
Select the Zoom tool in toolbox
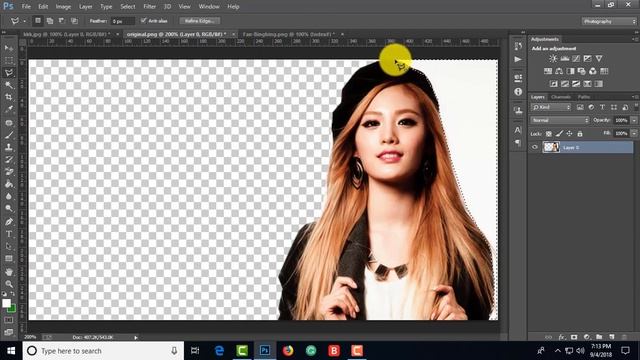click(9, 284)
